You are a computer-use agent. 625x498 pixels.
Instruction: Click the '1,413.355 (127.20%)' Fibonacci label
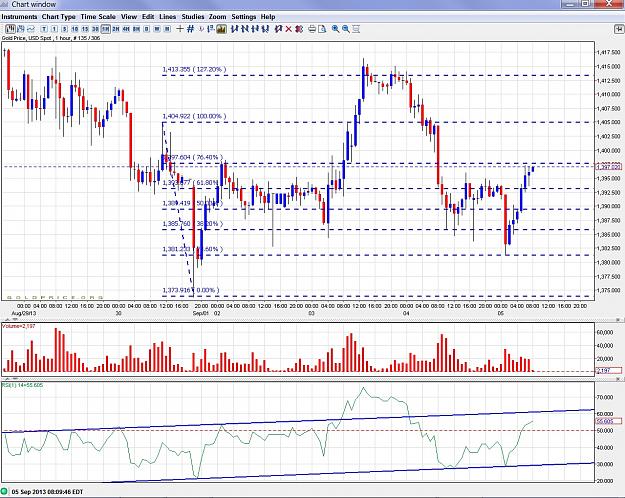point(194,69)
